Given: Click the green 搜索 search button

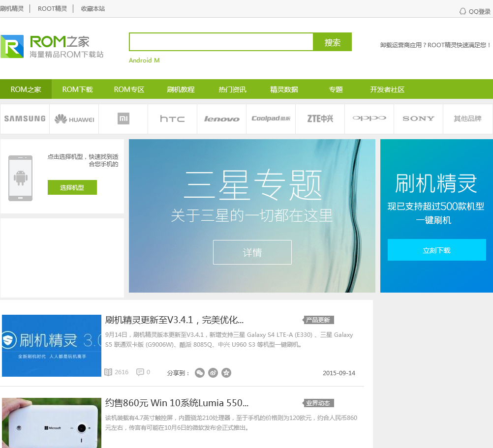Looking at the screenshot, I should click(332, 42).
